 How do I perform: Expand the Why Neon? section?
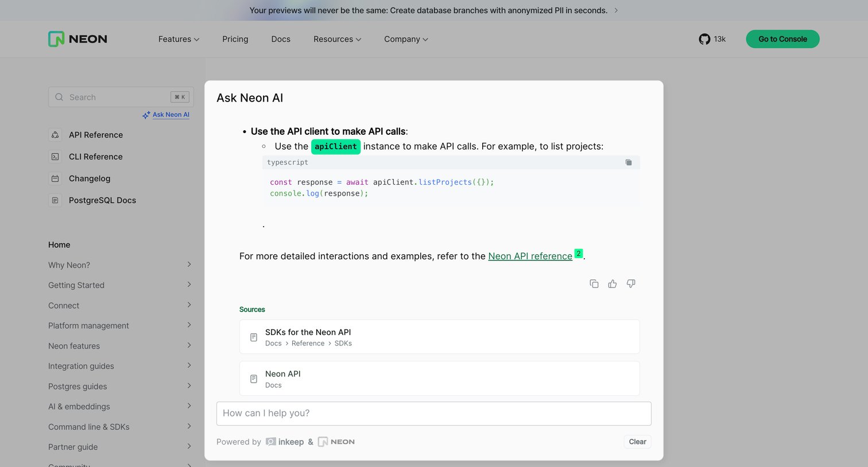189,264
